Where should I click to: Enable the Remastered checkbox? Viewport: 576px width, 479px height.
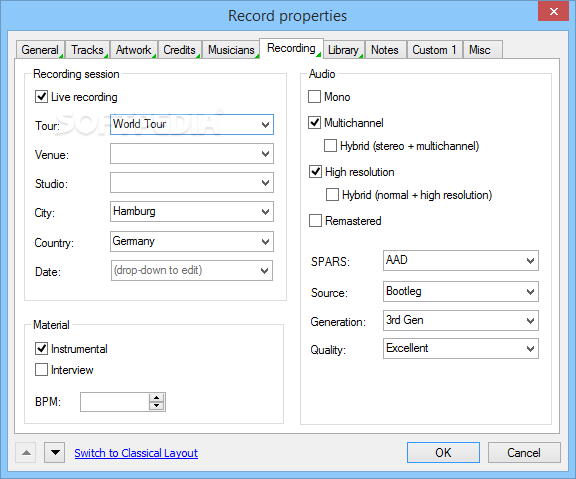(x=315, y=221)
